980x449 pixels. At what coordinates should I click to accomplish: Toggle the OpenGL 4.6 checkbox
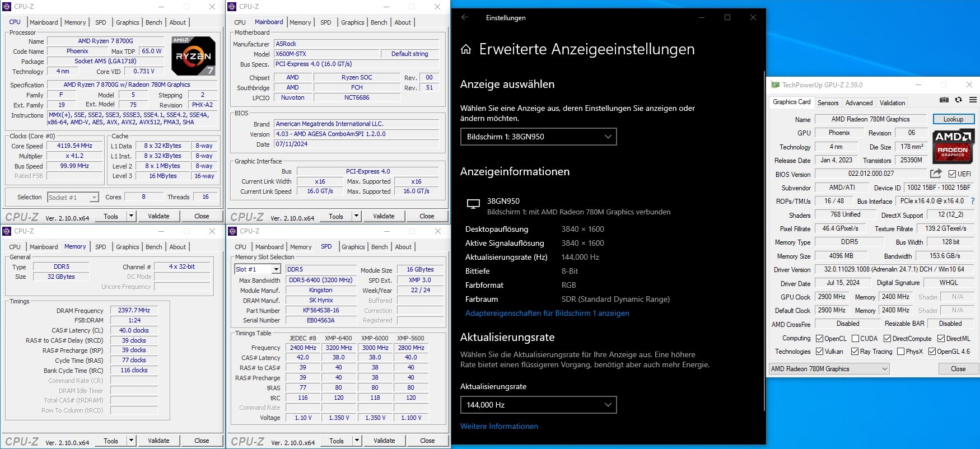tap(932, 352)
